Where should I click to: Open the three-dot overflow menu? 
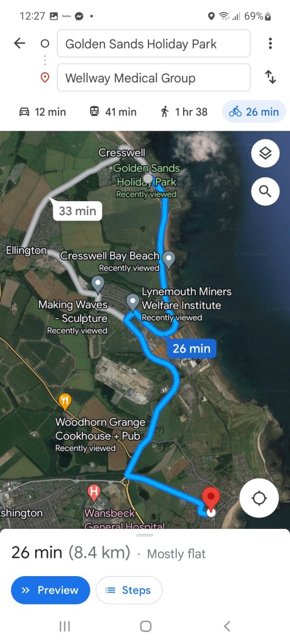270,43
